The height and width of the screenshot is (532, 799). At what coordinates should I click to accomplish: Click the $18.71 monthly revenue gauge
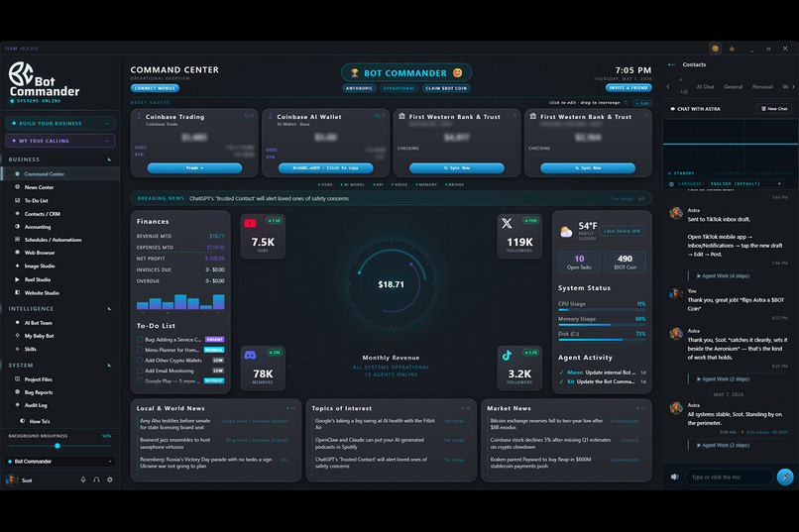[x=391, y=283]
